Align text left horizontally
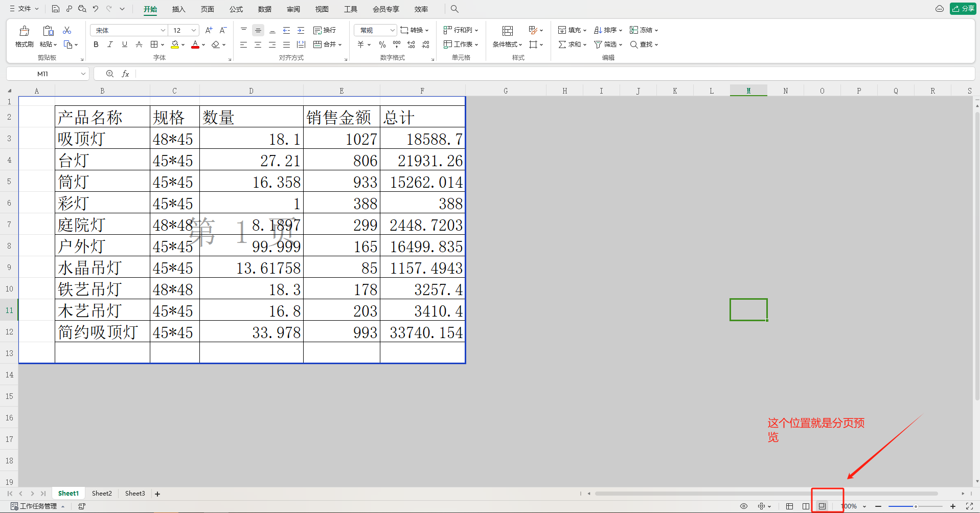980x513 pixels. [244, 44]
